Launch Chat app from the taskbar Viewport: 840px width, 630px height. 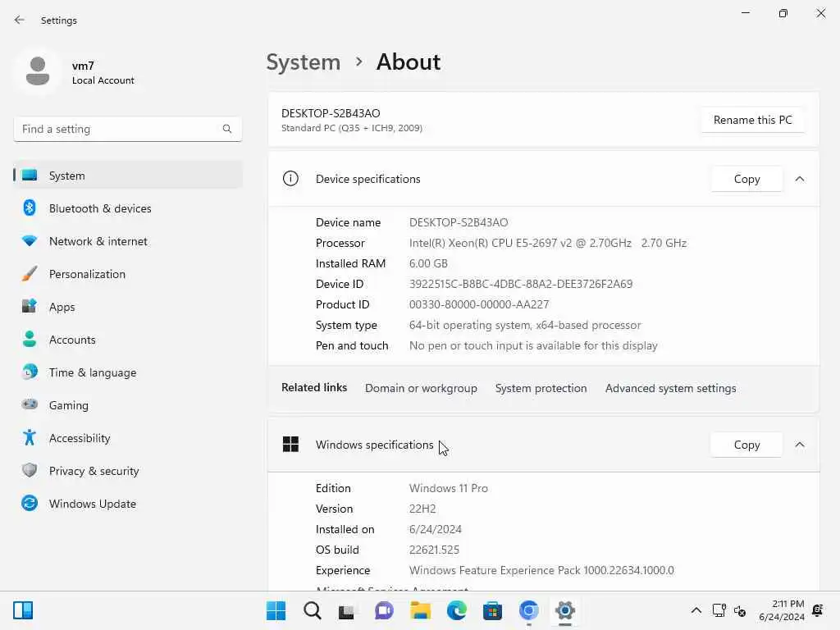click(x=384, y=610)
